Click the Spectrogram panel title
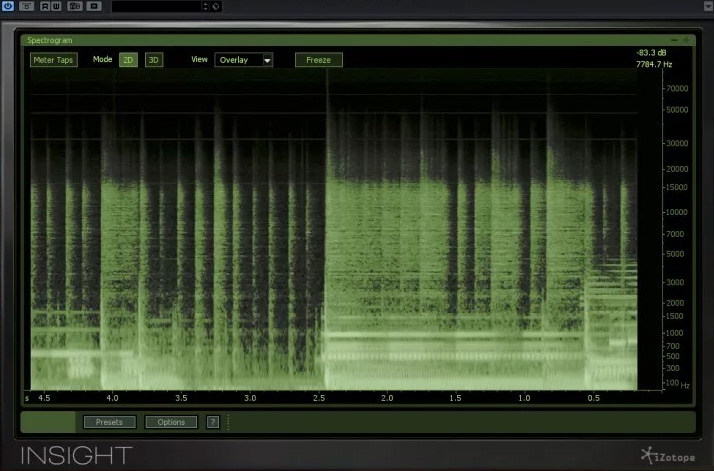This screenshot has width=714, height=471. [49, 40]
